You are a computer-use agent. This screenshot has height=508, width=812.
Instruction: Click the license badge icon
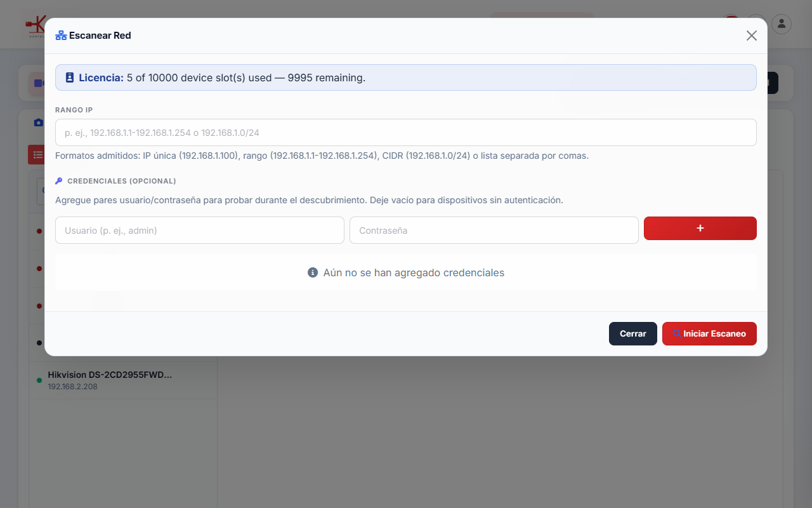(70, 77)
